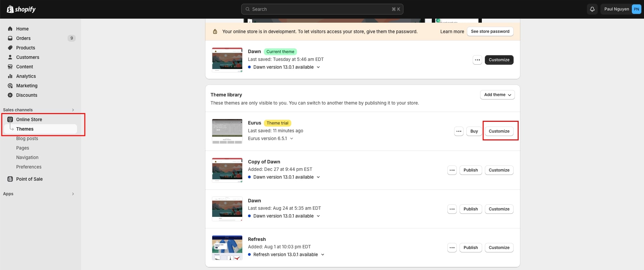Click the current Dawn theme thumbnail
644x270 pixels.
click(227, 60)
